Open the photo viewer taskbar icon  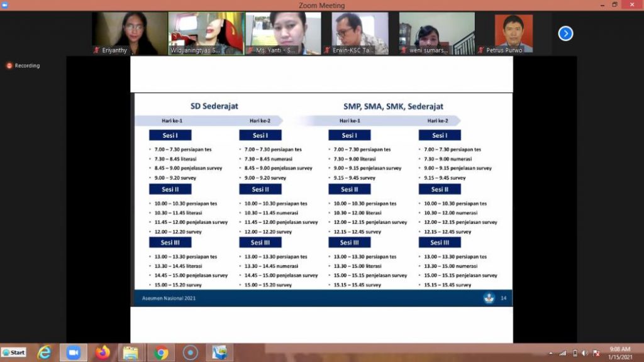(220, 353)
